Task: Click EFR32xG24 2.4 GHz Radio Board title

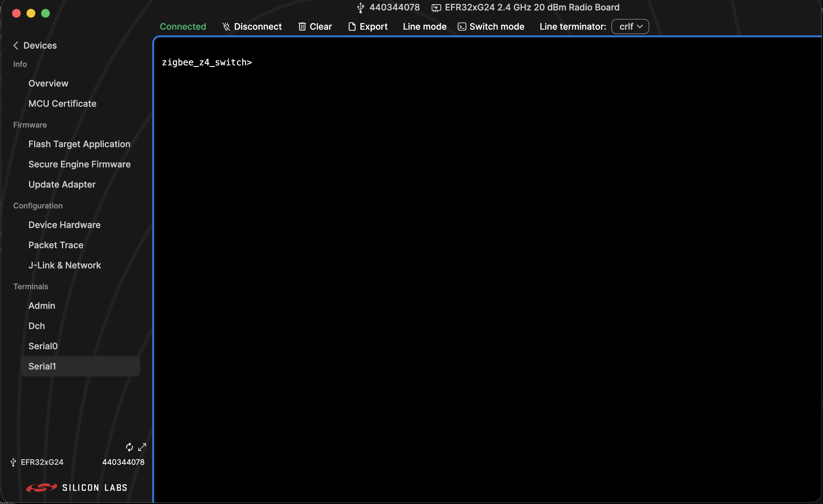Action: point(532,7)
